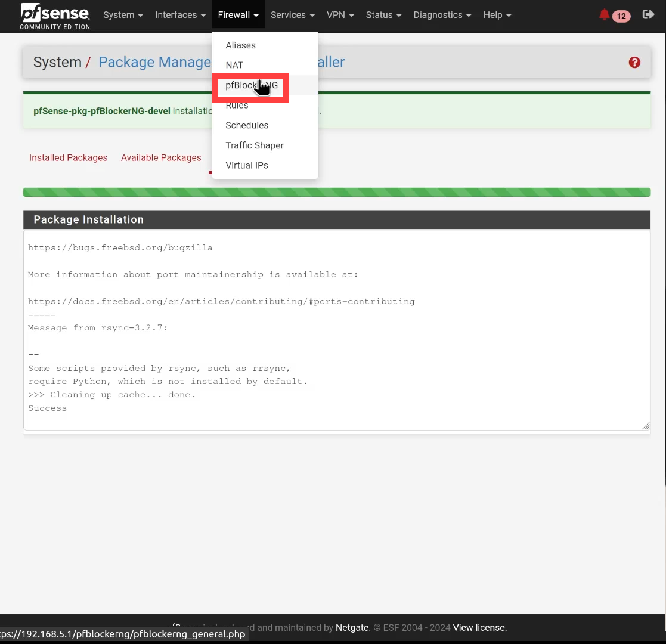Open the Help dropdown menu

[497, 15]
